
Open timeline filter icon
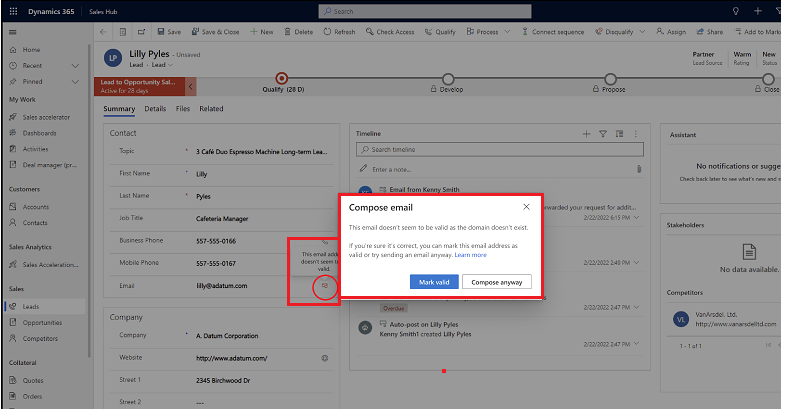coord(603,133)
